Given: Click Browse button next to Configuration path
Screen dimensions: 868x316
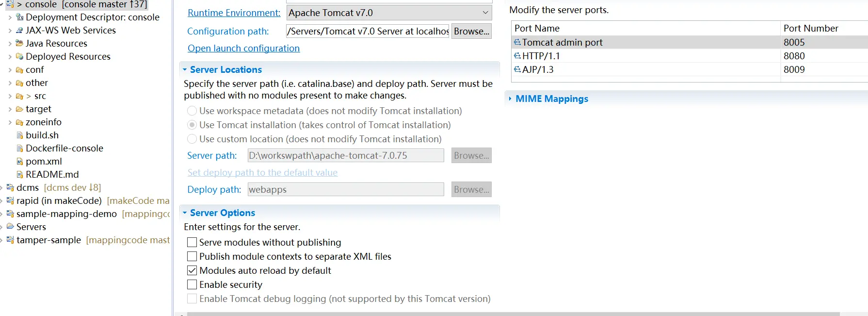Looking at the screenshot, I should 471,31.
